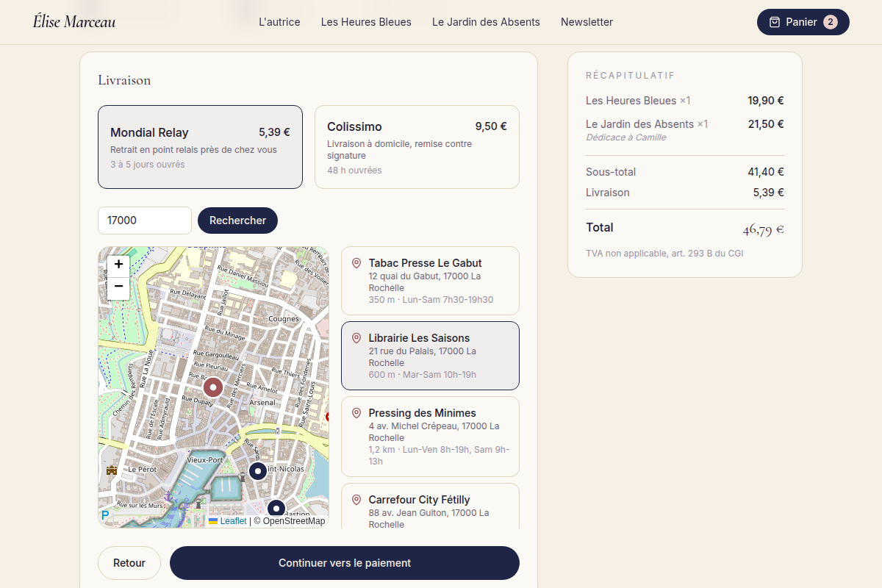Screen dimensions: 882x588
Task: Click '48 h ouvrées' delay text
Action: 354,171
